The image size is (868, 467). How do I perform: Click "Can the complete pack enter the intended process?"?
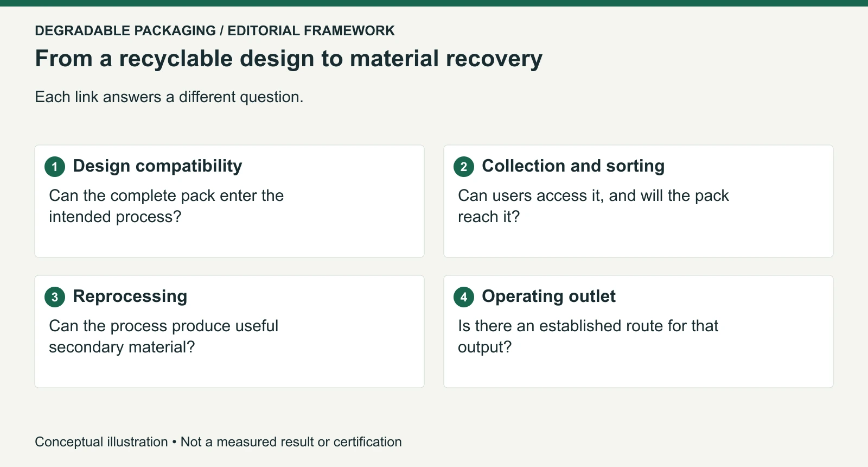point(167,206)
